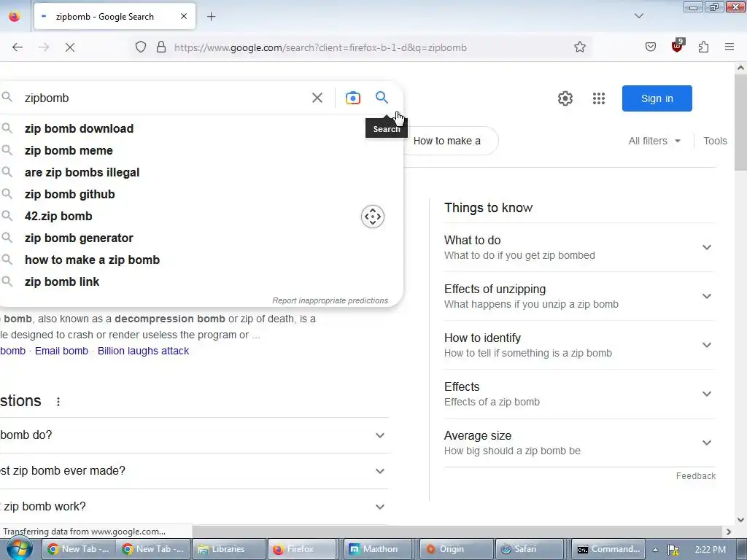The width and height of the screenshot is (747, 560).
Task: Open the Windows Start orb
Action: point(19,548)
